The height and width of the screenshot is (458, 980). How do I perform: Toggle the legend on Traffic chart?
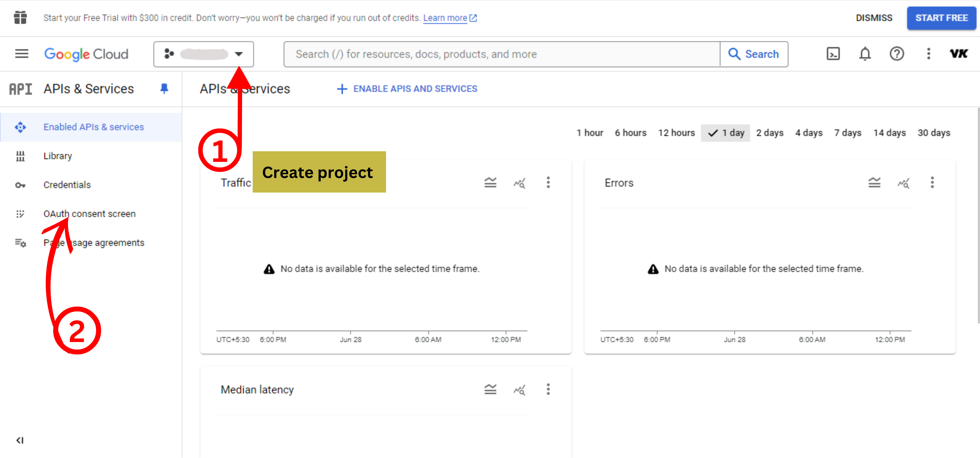pyautogui.click(x=490, y=183)
